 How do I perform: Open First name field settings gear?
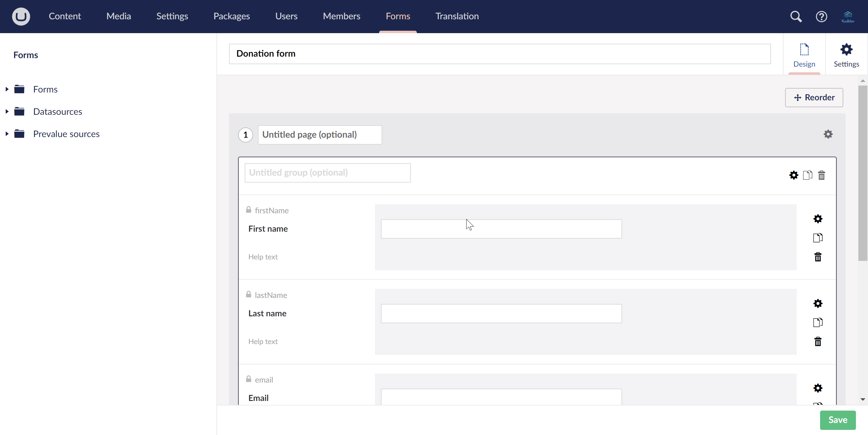(x=818, y=219)
